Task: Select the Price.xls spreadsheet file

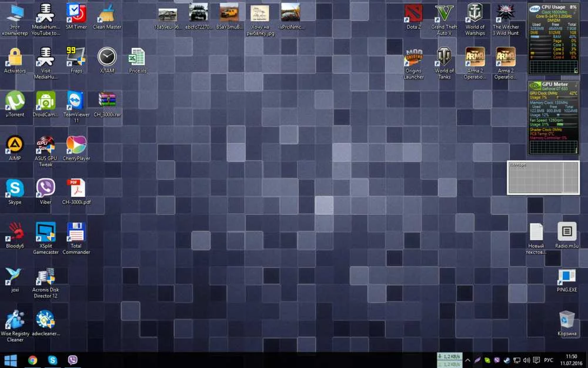Action: coord(138,60)
